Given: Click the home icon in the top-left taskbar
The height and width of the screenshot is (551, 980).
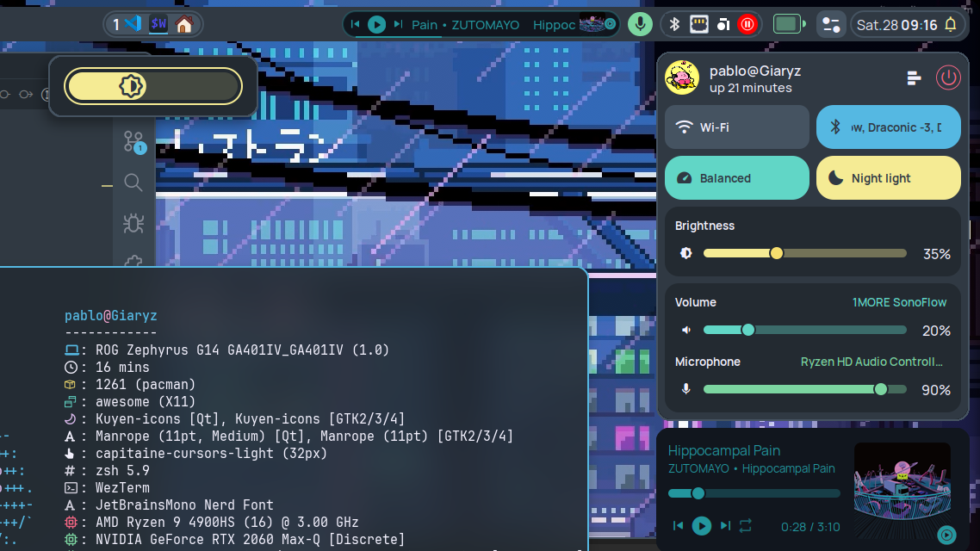Looking at the screenshot, I should coord(183,23).
